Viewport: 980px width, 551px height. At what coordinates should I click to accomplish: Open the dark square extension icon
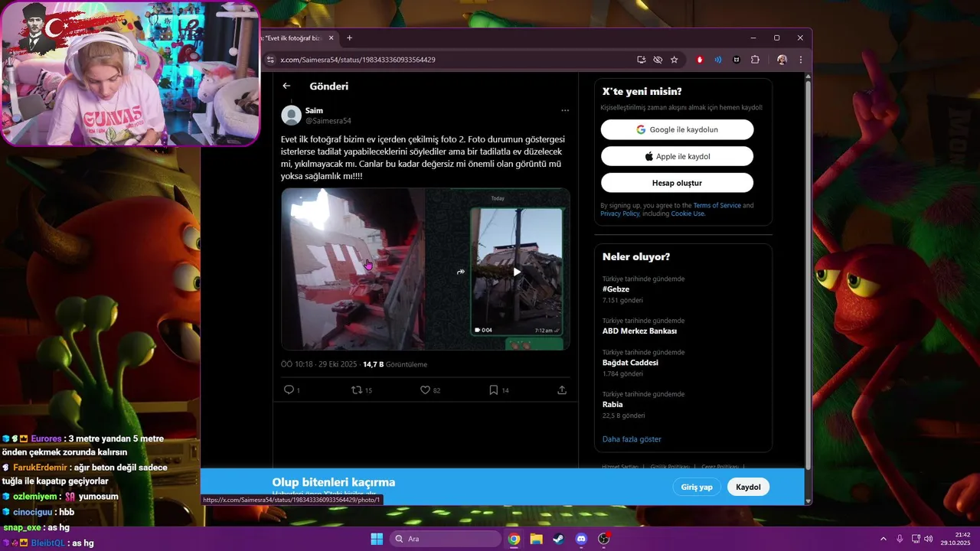[x=737, y=60]
